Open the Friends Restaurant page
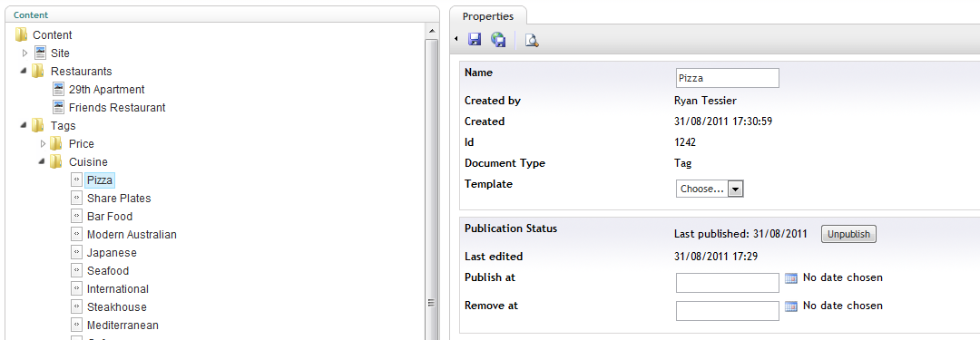980x340 pixels. [x=117, y=108]
